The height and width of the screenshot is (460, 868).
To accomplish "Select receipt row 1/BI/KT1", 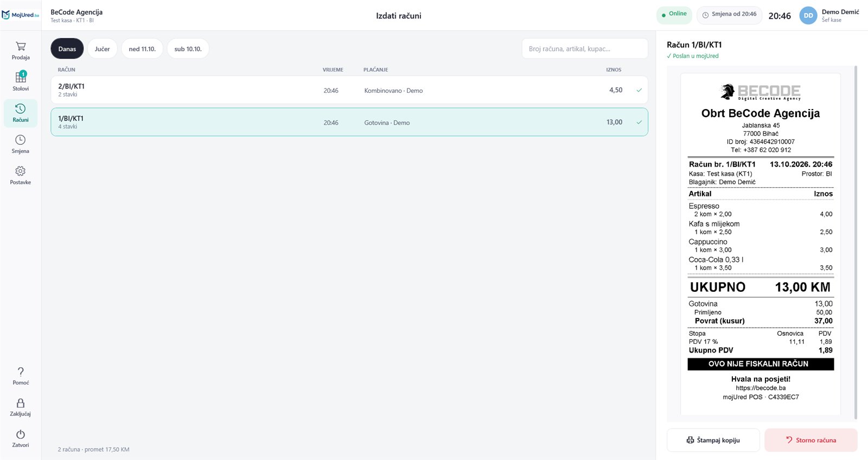I will coord(349,122).
